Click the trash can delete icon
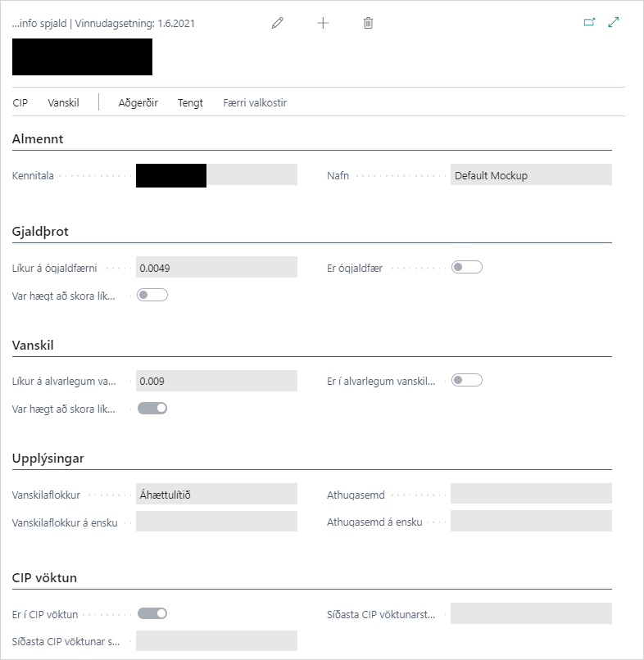The width and height of the screenshot is (644, 660). (x=368, y=23)
